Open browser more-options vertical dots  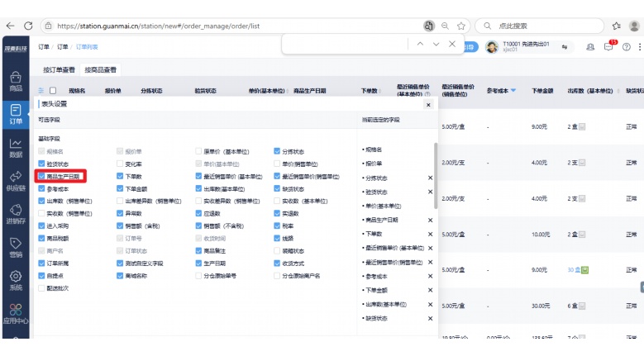[640, 47]
